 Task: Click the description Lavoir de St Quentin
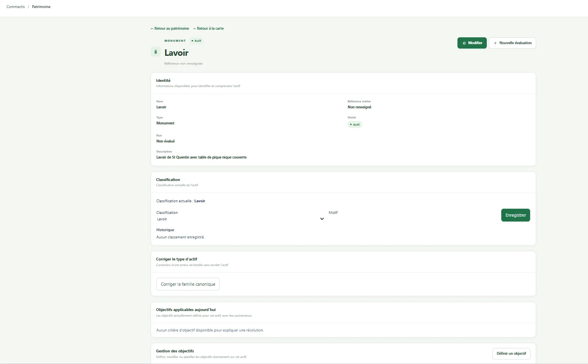tap(201, 157)
